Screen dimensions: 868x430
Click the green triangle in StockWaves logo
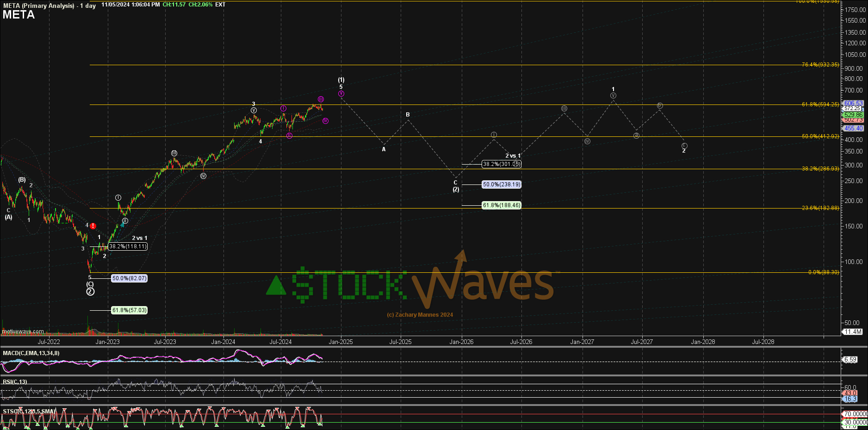(276, 285)
